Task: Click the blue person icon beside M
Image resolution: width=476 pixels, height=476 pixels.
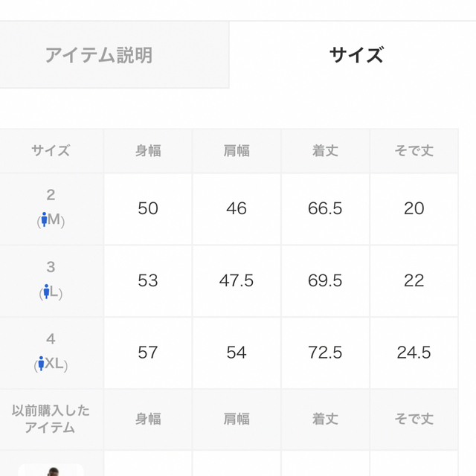Action: [x=45, y=219]
